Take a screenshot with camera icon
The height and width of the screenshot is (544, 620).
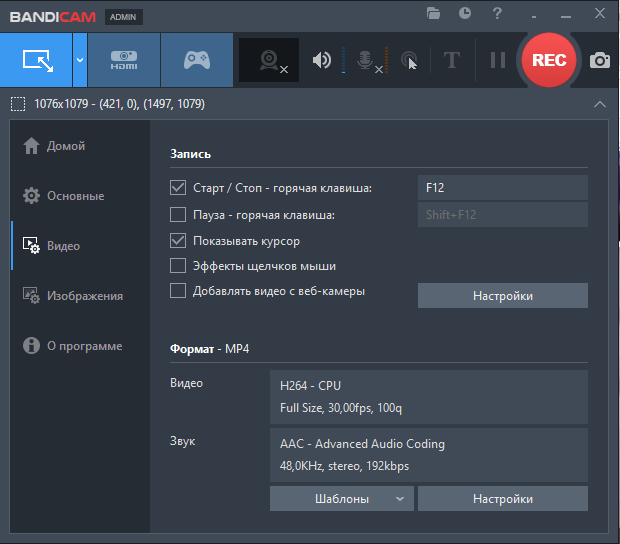pos(599,60)
